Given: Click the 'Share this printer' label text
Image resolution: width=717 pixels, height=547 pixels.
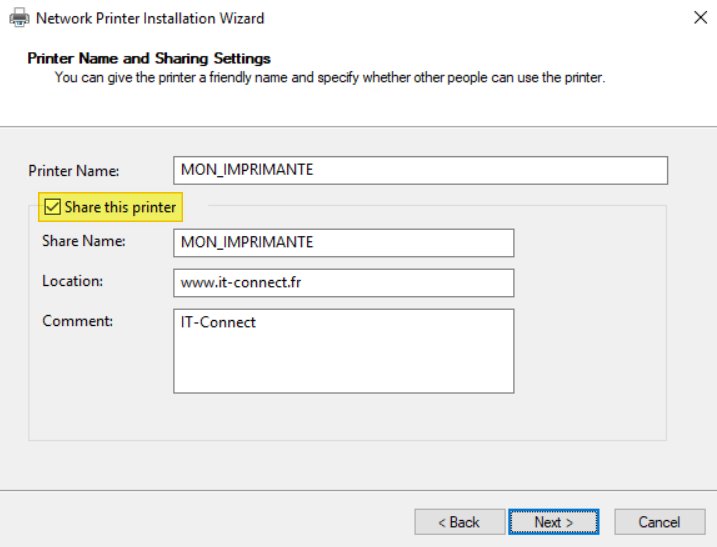Looking at the screenshot, I should coord(120,208).
